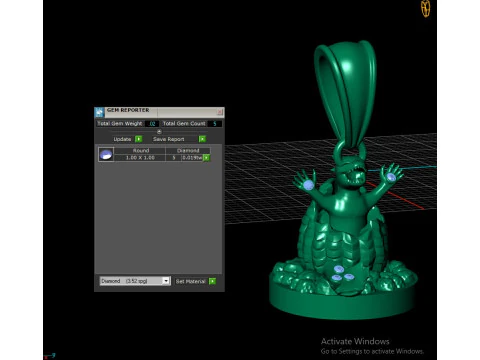Click the gem weight cell showing 0.019tw
Image resolution: width=480 pixels, height=360 pixels.
point(192,158)
